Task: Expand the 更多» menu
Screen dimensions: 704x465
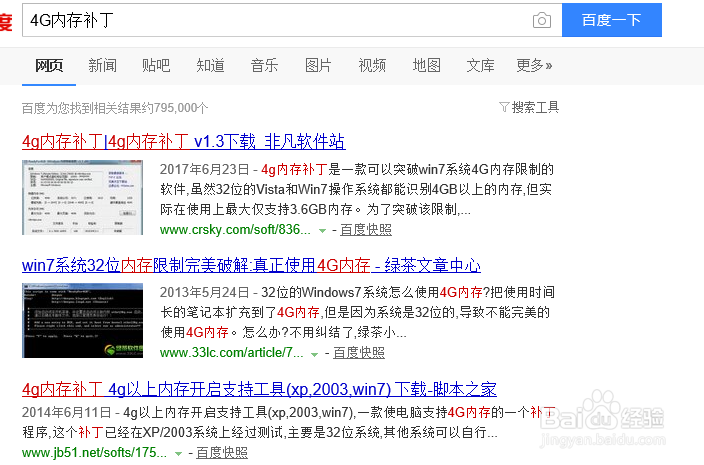Action: click(534, 66)
